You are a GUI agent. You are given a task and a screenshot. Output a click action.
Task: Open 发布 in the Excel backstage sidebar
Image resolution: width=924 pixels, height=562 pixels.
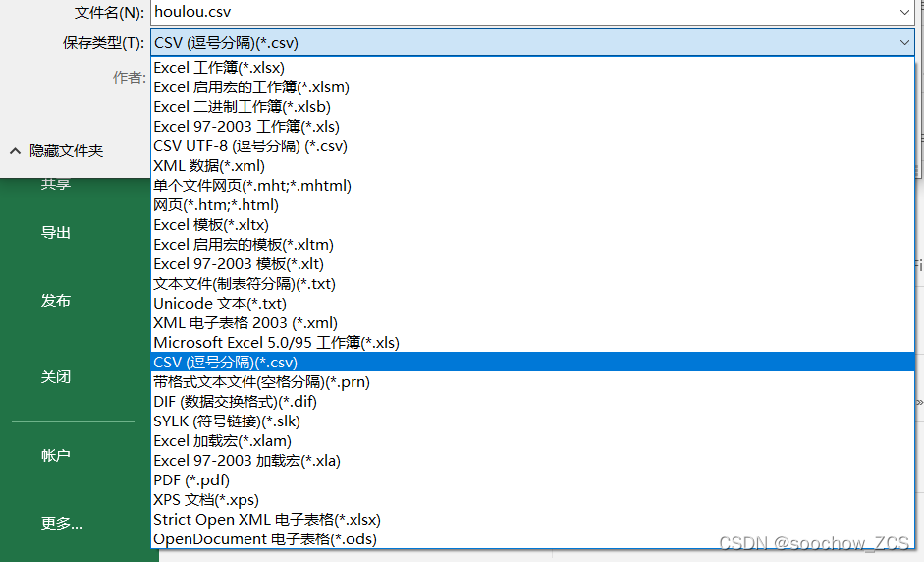56,301
